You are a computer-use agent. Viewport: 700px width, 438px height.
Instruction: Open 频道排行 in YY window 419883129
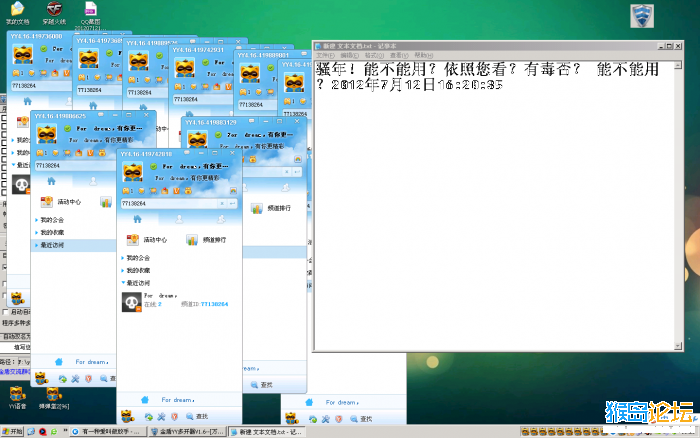click(271, 208)
